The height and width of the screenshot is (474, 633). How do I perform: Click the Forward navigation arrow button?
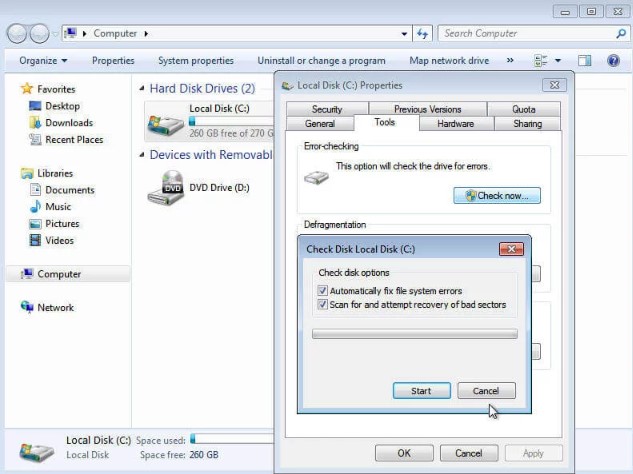(x=40, y=34)
